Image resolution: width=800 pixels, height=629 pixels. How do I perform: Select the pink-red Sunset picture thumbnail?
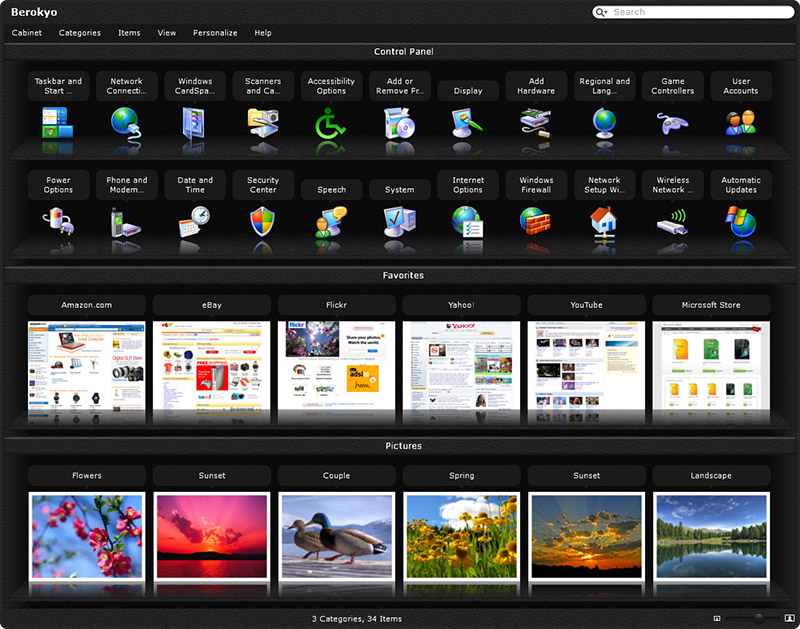(212, 536)
